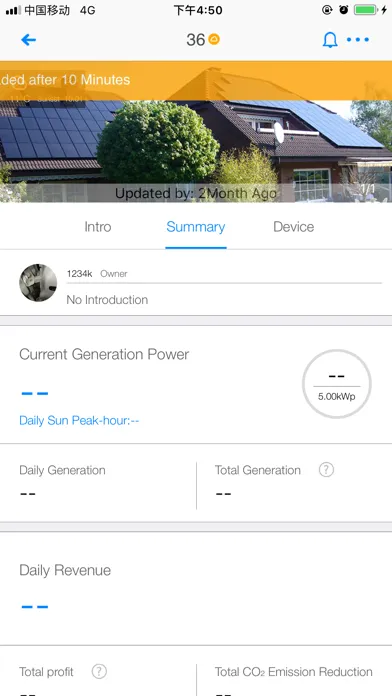Viewport: 392px width, 696px height.
Task: Tap the Total CO2 Emission Reduction label
Action: coord(293,672)
